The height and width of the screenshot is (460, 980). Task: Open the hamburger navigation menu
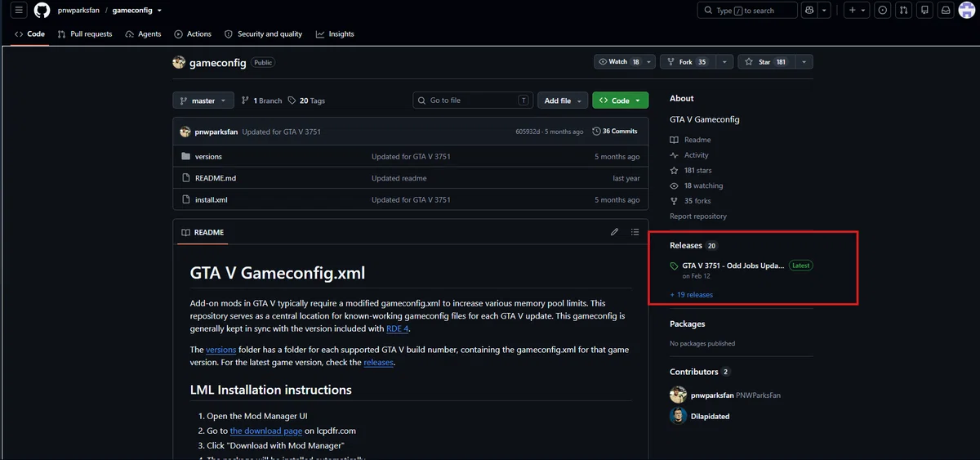click(x=19, y=10)
